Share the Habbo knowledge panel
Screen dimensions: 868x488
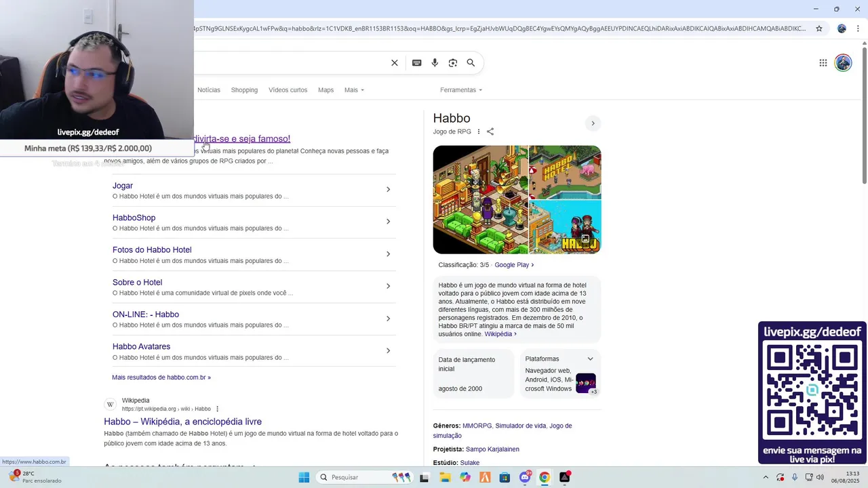click(490, 131)
